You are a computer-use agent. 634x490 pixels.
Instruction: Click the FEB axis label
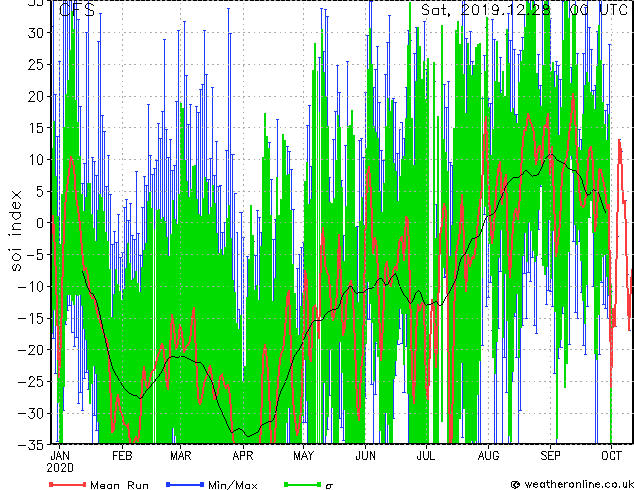pyautogui.click(x=122, y=456)
